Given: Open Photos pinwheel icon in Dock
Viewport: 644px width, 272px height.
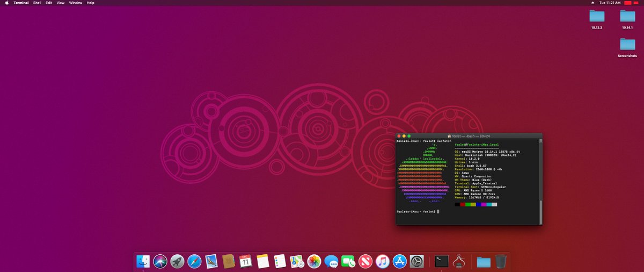Looking at the screenshot, I should point(314,261).
